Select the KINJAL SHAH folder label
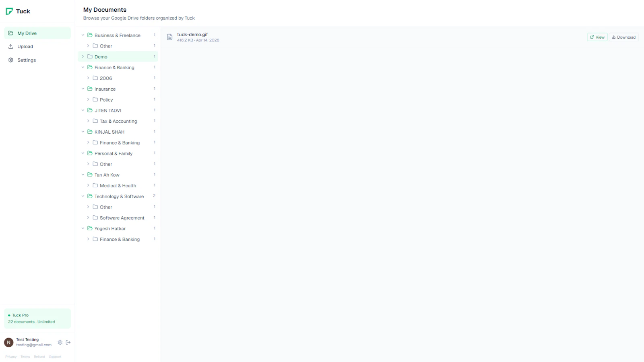The image size is (644, 362). 109,132
